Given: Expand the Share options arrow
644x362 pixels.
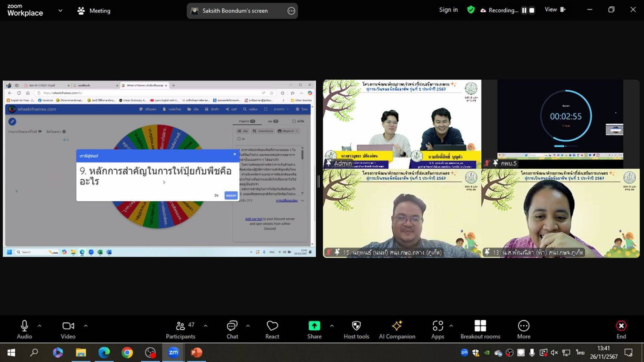Looking at the screenshot, I should [x=332, y=325].
